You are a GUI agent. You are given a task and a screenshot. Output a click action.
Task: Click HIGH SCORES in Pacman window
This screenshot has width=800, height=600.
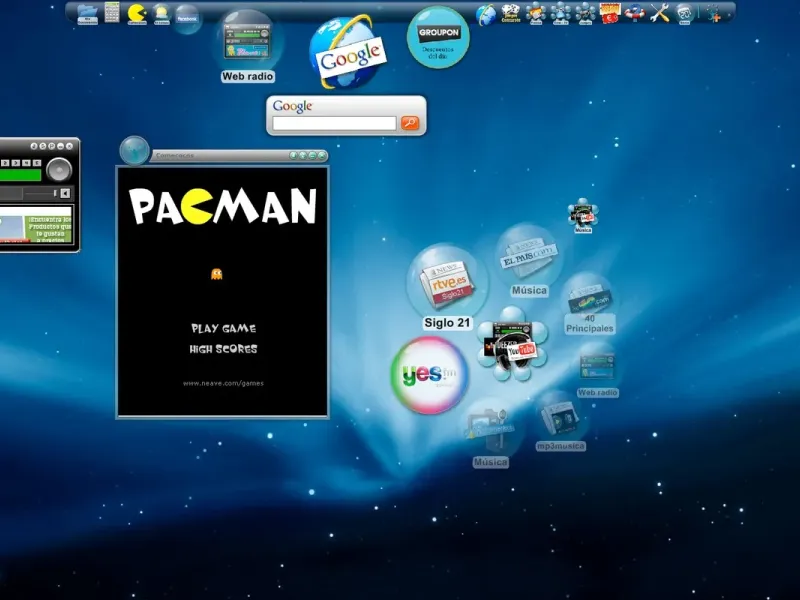223,349
